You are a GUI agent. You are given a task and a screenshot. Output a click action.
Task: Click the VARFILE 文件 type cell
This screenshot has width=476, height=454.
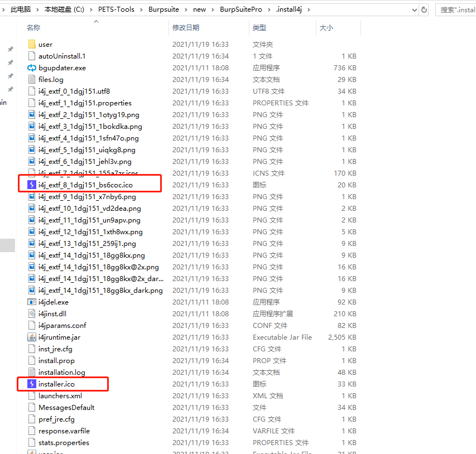pos(273,431)
